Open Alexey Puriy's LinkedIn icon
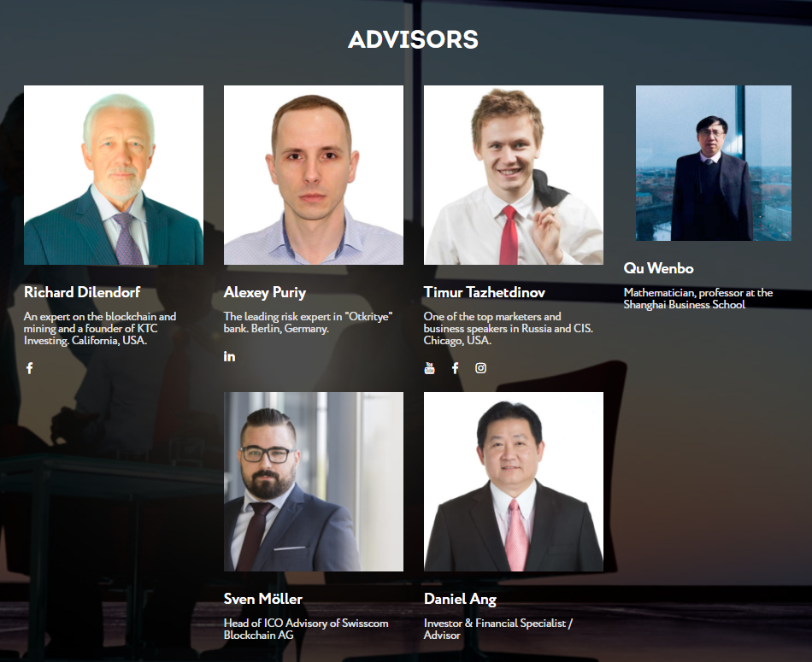The height and width of the screenshot is (662, 812). tap(229, 356)
